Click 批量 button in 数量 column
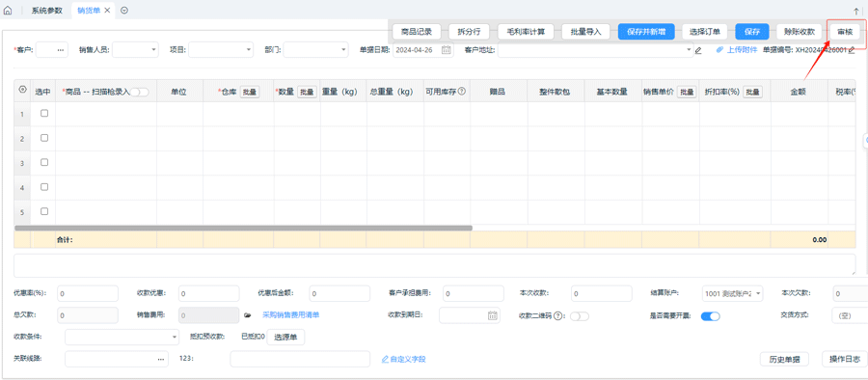This screenshot has height=380, width=868. [308, 92]
